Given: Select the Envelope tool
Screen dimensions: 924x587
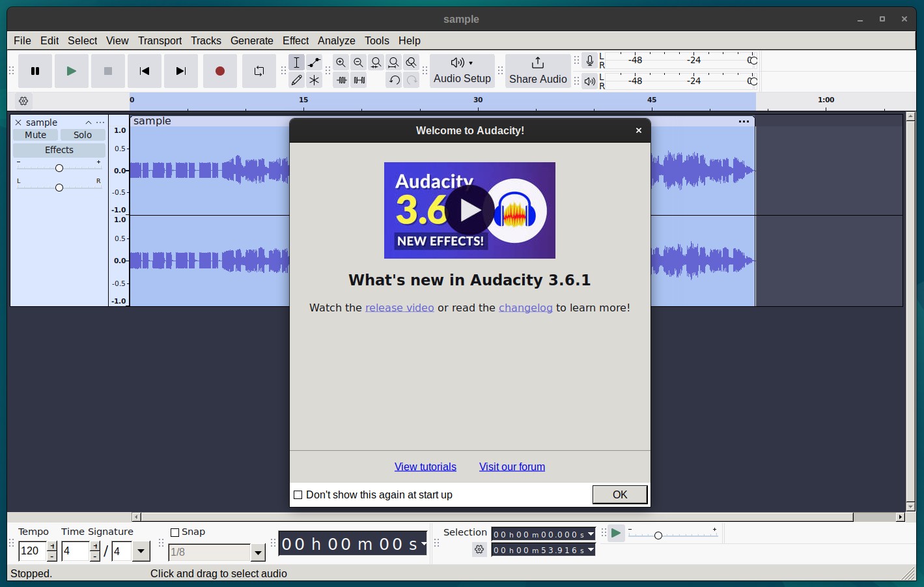Looking at the screenshot, I should click(x=314, y=63).
